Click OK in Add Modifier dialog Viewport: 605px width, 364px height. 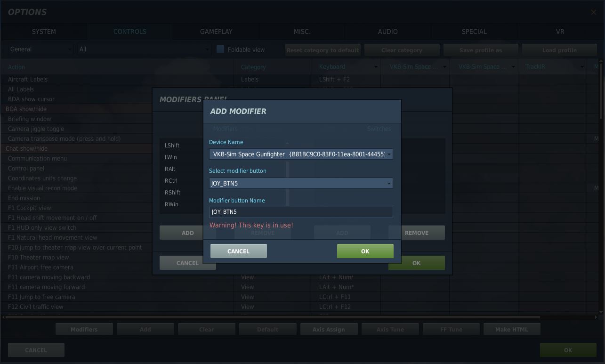point(365,251)
